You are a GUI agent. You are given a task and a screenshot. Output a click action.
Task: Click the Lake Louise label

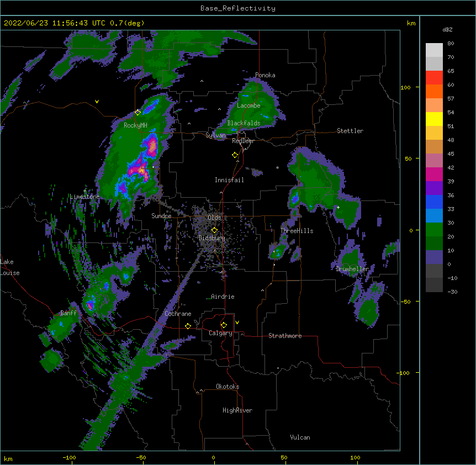[x=10, y=267]
